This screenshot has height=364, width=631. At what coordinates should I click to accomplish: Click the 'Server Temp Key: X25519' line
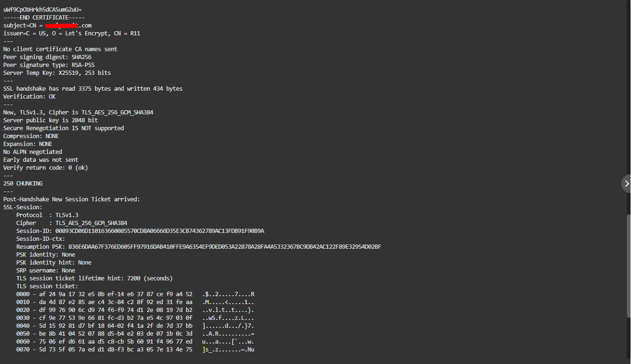(57, 73)
